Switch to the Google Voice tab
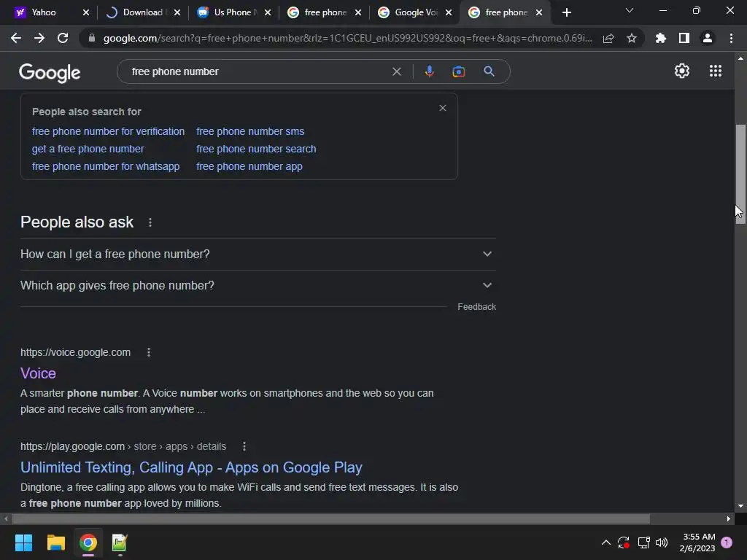 pos(416,12)
